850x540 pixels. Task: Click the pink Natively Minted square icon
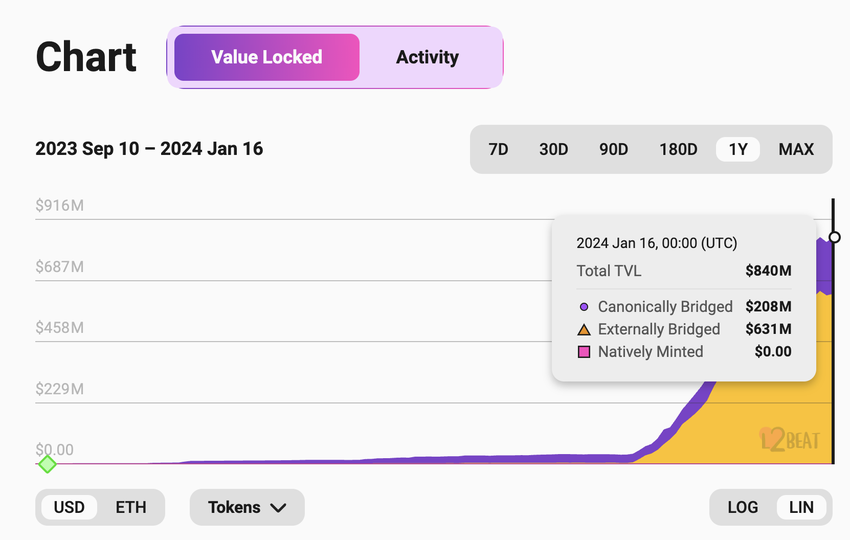584,352
